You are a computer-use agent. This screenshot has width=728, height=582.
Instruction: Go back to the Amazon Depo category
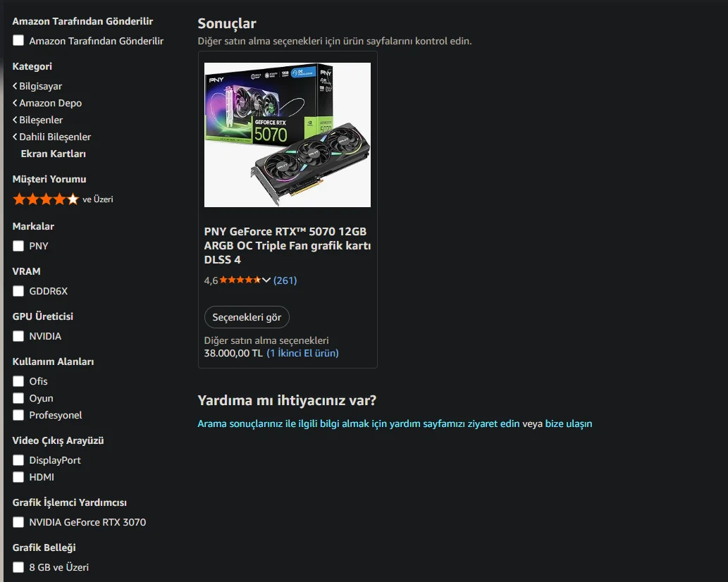point(47,103)
